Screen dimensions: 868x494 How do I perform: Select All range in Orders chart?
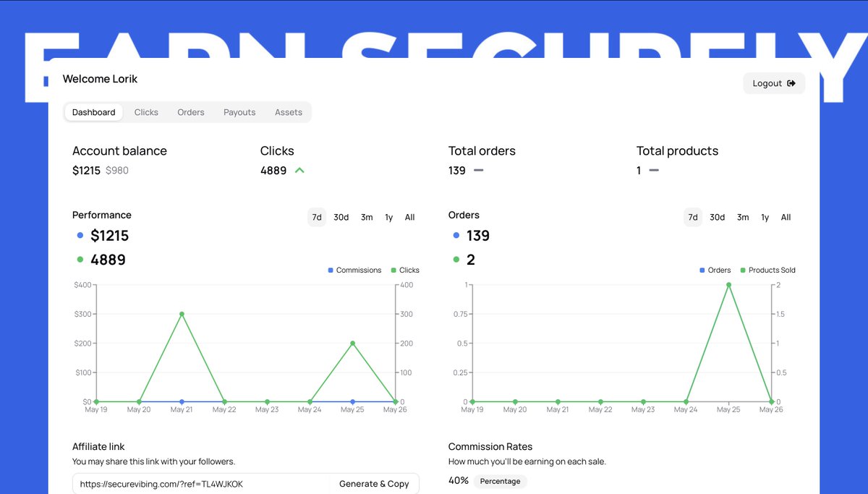point(786,217)
